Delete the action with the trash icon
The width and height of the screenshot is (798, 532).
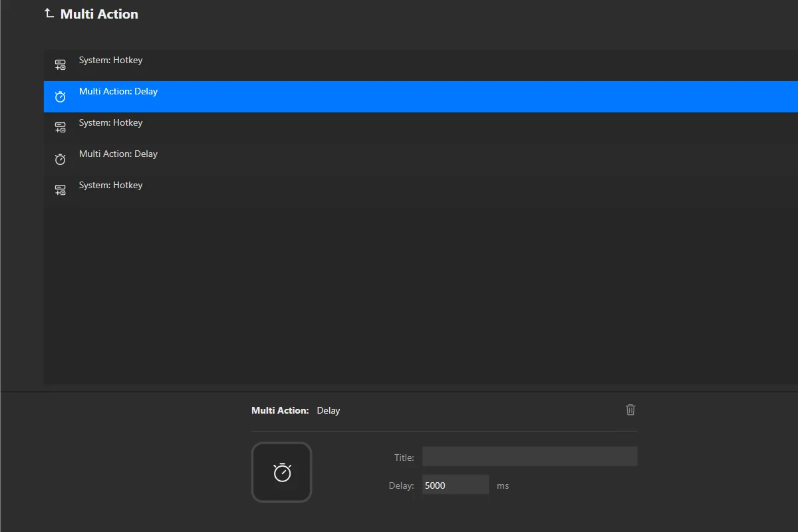click(630, 410)
